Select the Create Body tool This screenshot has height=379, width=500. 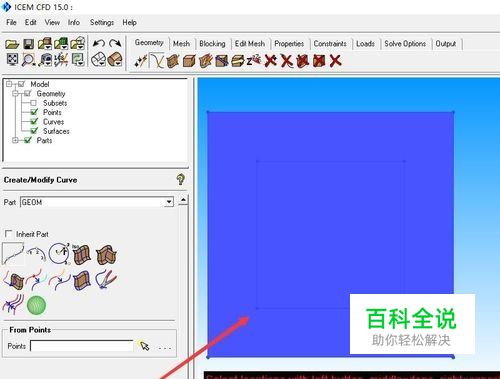click(189, 61)
